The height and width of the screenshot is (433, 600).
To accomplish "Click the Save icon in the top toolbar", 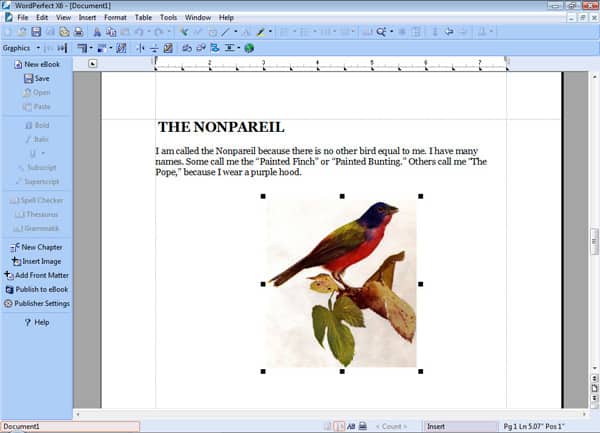I will tap(36, 32).
